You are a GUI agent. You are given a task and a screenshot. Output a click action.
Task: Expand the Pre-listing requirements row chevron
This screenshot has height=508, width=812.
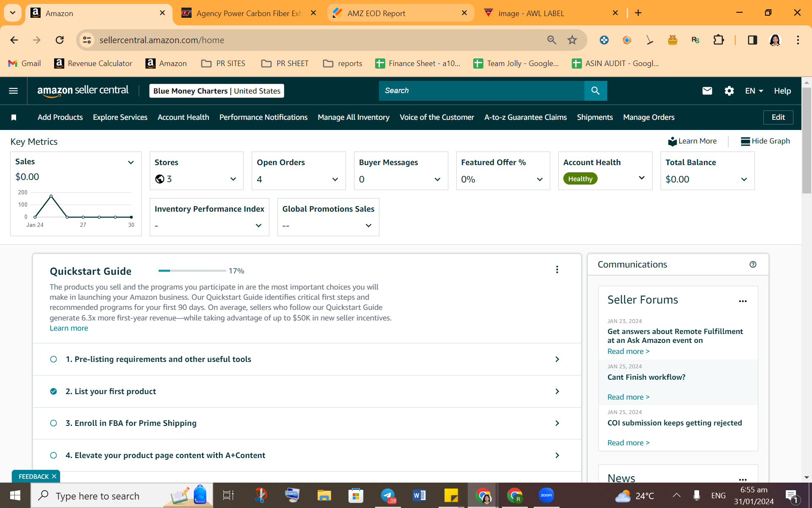557,359
